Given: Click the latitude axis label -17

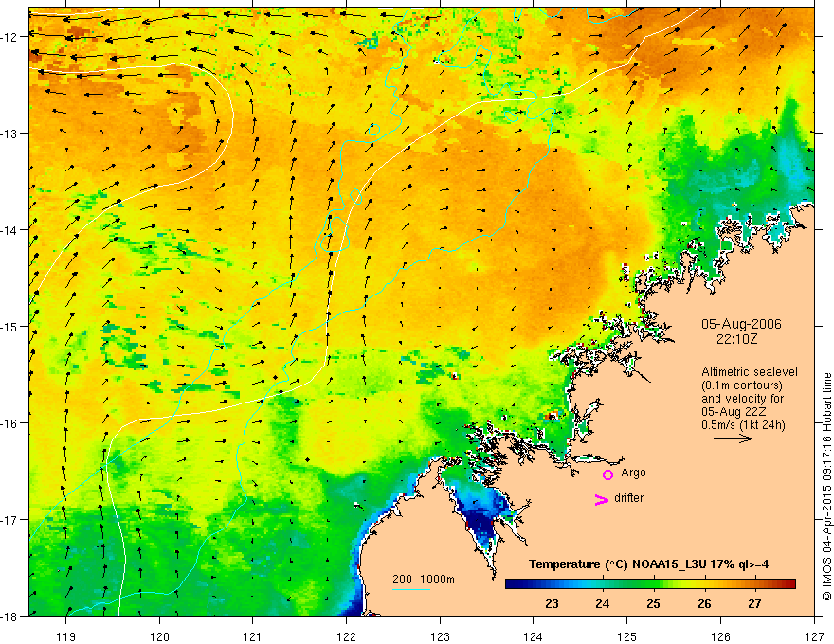Looking at the screenshot, I should point(10,519).
